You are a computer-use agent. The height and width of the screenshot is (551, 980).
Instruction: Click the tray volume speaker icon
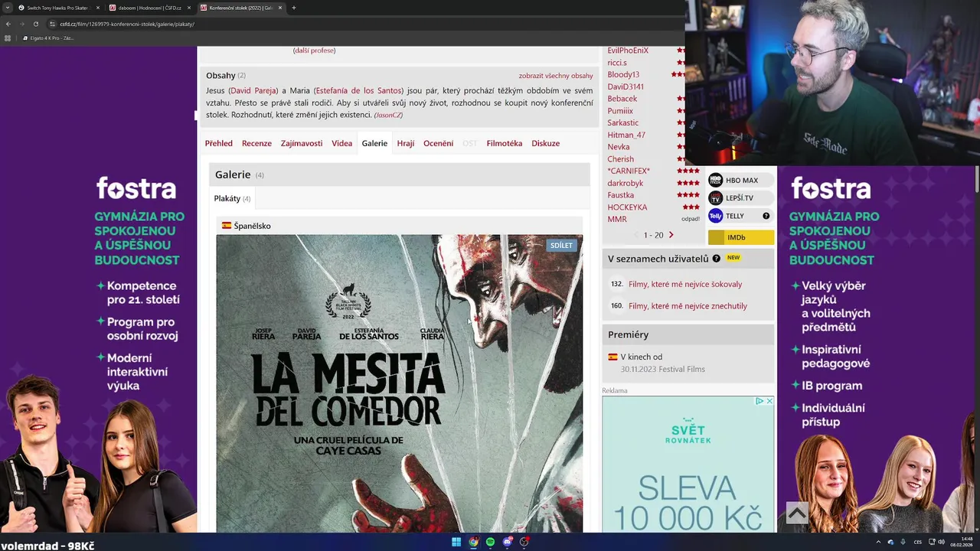point(941,542)
